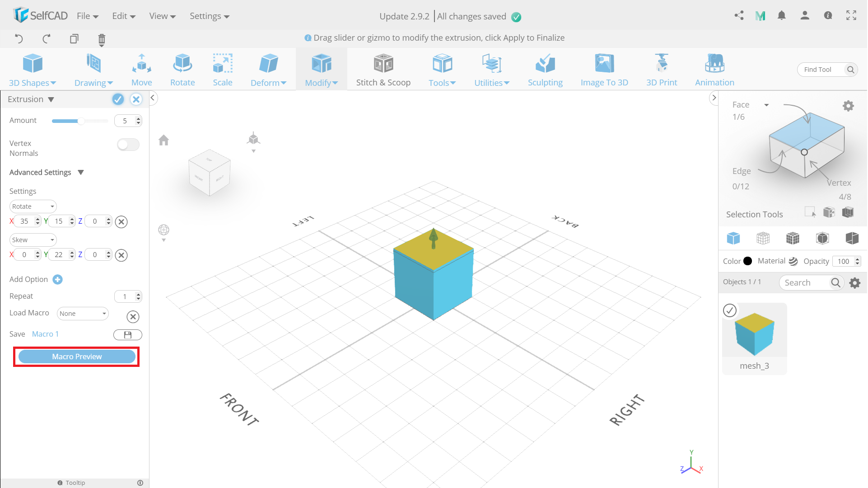Open the Animation tool
This screenshot has height=488, width=868.
tap(714, 70)
